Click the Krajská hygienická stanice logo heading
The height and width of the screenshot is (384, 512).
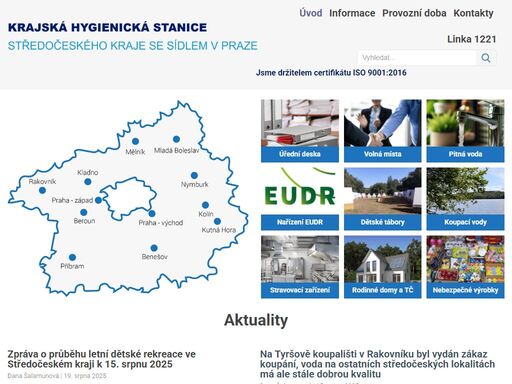point(107,27)
